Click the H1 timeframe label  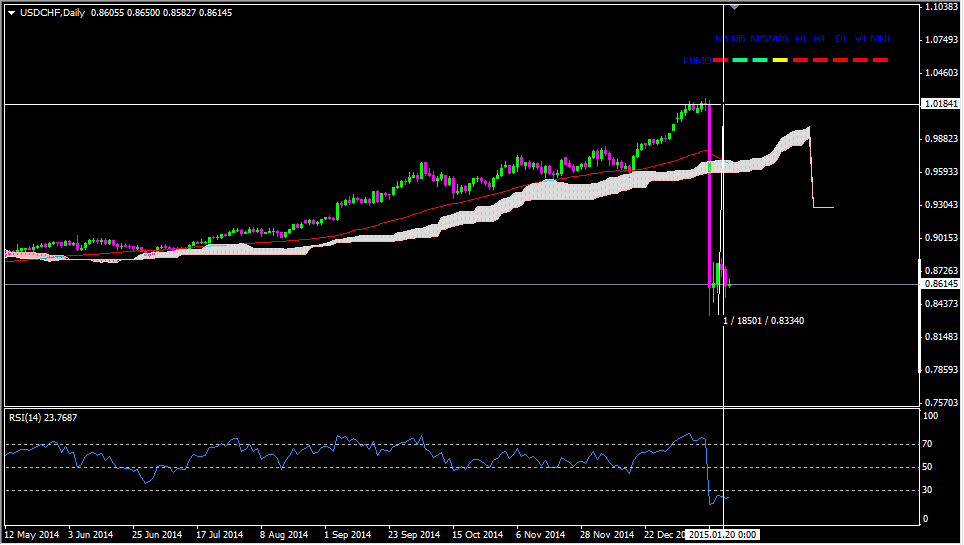click(800, 39)
